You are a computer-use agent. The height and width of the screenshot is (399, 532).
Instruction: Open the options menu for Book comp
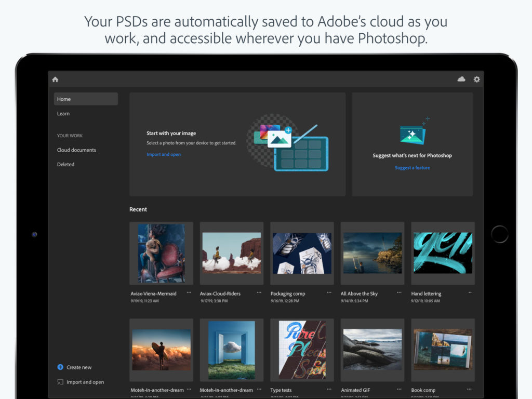click(x=470, y=389)
